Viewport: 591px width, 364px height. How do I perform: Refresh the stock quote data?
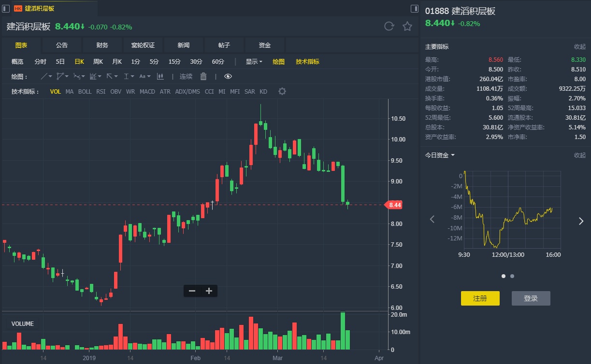[x=389, y=26]
